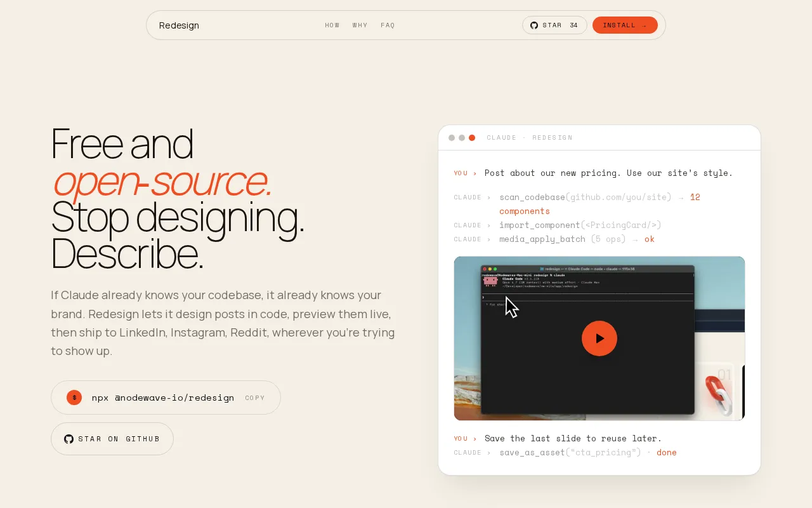Click the orange INSTALL button

pyautogui.click(x=625, y=25)
